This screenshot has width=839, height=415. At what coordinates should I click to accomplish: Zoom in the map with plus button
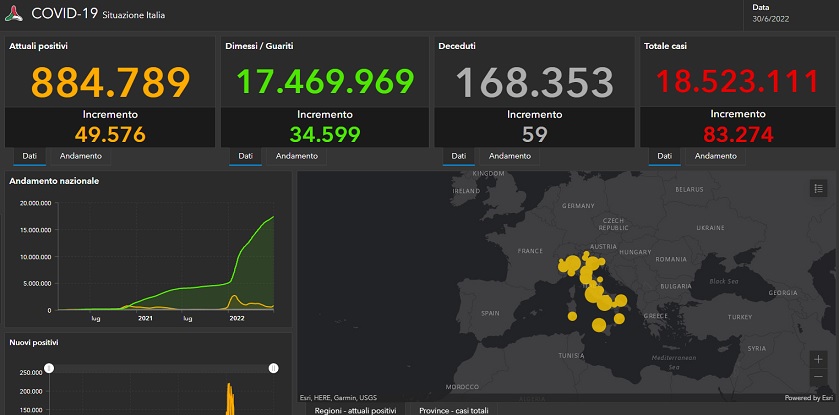[x=818, y=359]
